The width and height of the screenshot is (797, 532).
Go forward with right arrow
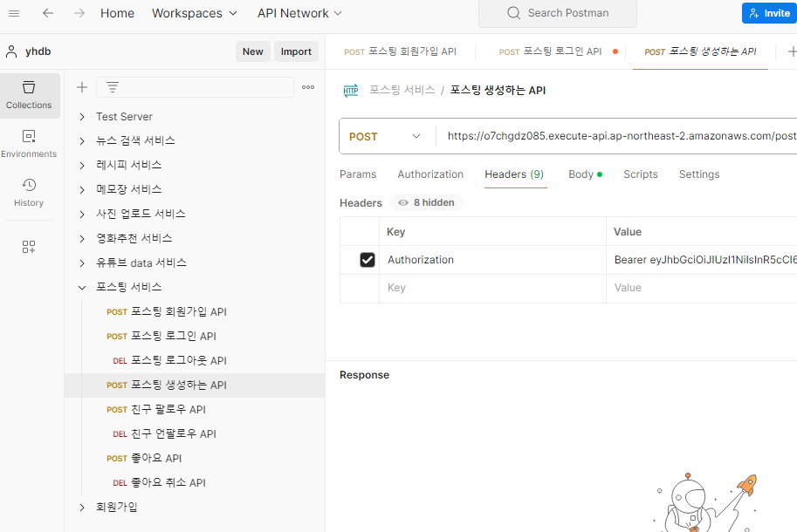79,13
